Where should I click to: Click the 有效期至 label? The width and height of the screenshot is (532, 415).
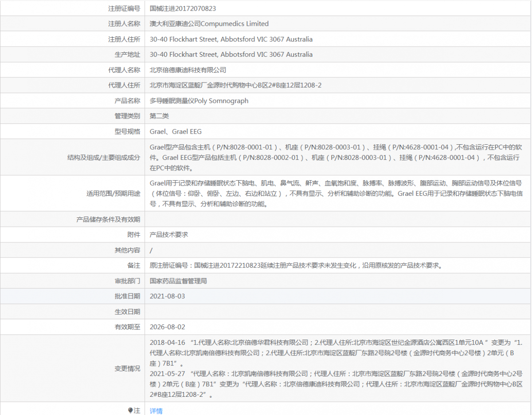click(127, 327)
